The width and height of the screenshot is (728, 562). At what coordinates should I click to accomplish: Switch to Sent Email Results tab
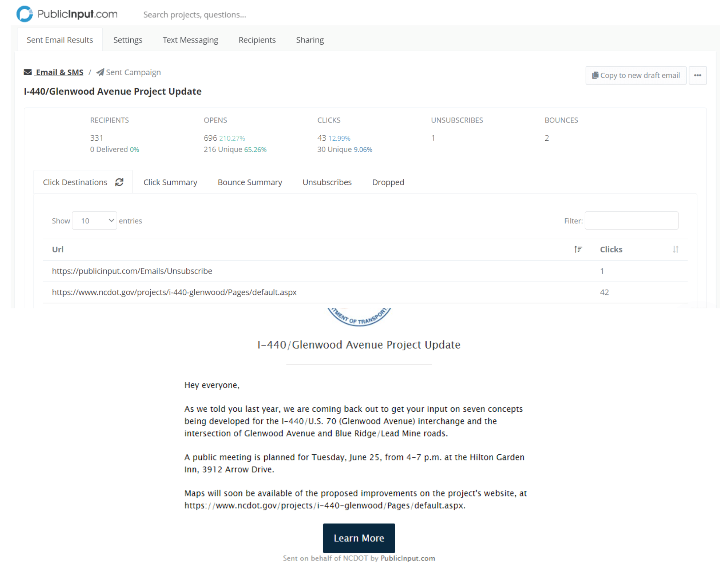point(60,40)
